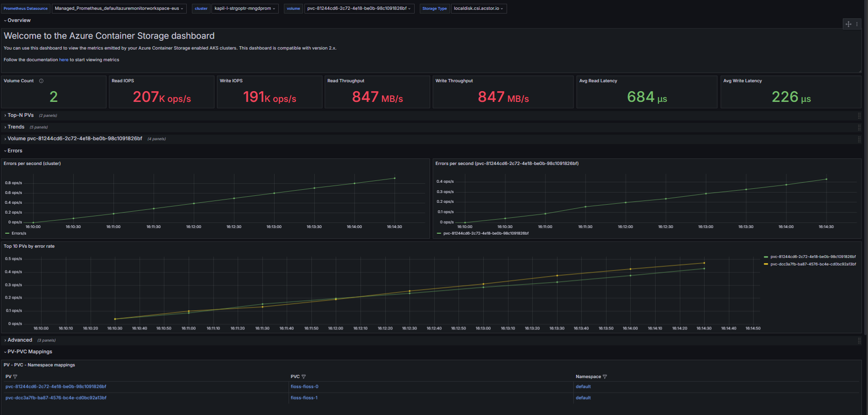Screen dimensions: 868x415
Task: Click the yellow legend color swatch for pvc-dcc3a7fb
Action: pyautogui.click(x=766, y=264)
